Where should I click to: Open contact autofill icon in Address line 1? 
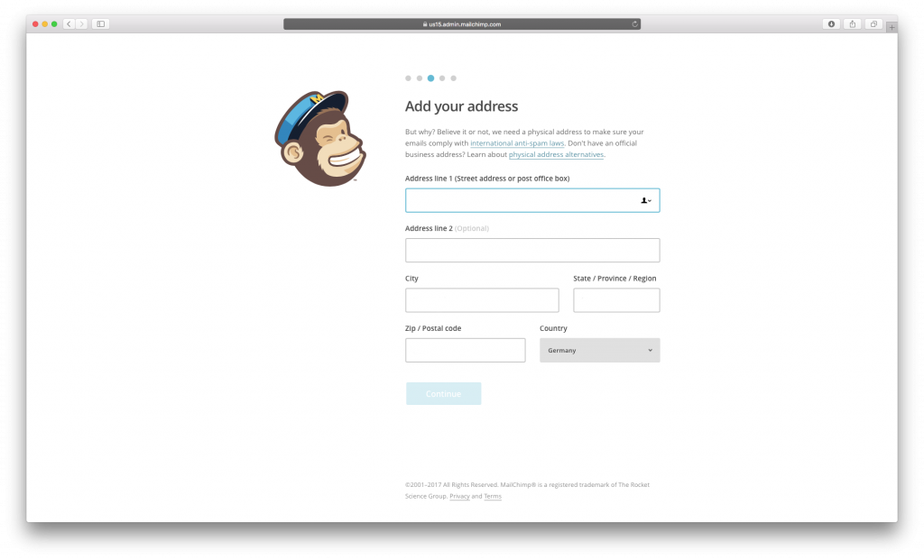pyautogui.click(x=646, y=201)
